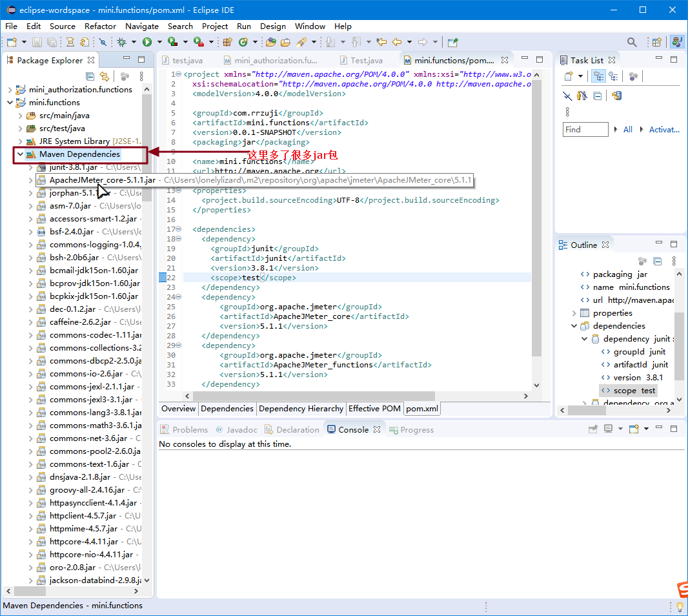
Task: Open the Problems view tab
Action: coord(185,430)
